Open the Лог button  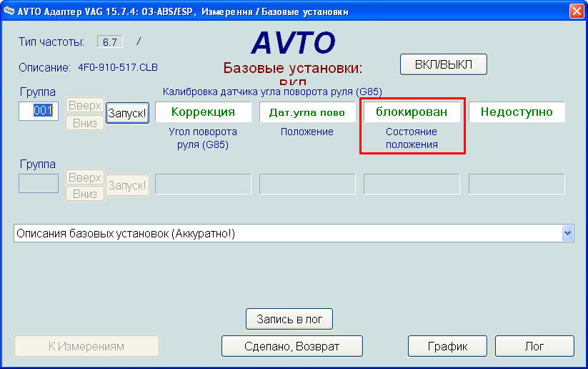[534, 346]
